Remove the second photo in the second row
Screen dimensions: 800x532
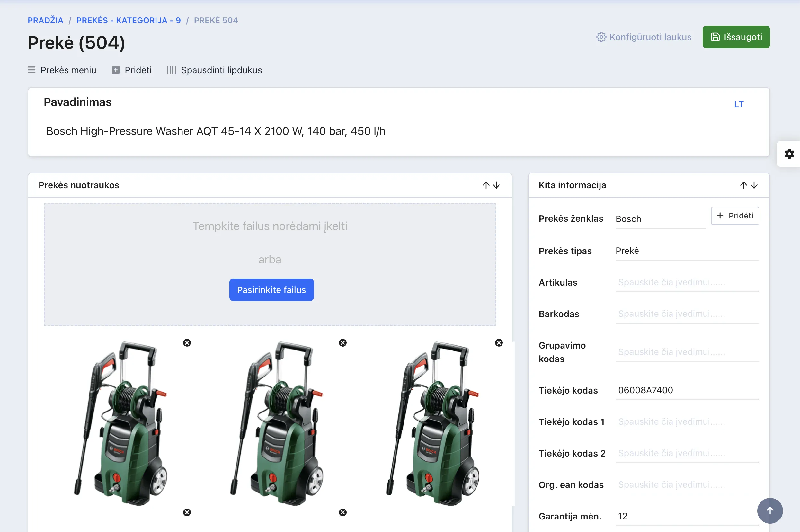(343, 513)
